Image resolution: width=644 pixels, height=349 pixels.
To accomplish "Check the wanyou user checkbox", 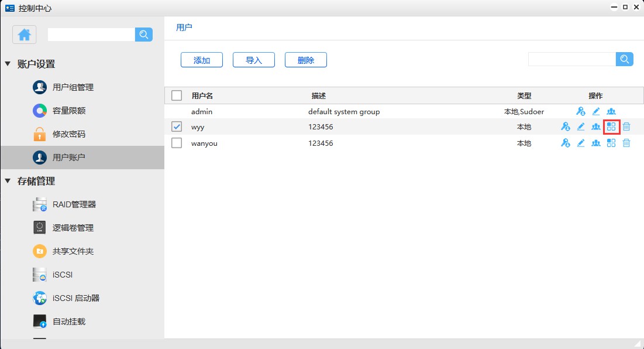I will (x=177, y=143).
